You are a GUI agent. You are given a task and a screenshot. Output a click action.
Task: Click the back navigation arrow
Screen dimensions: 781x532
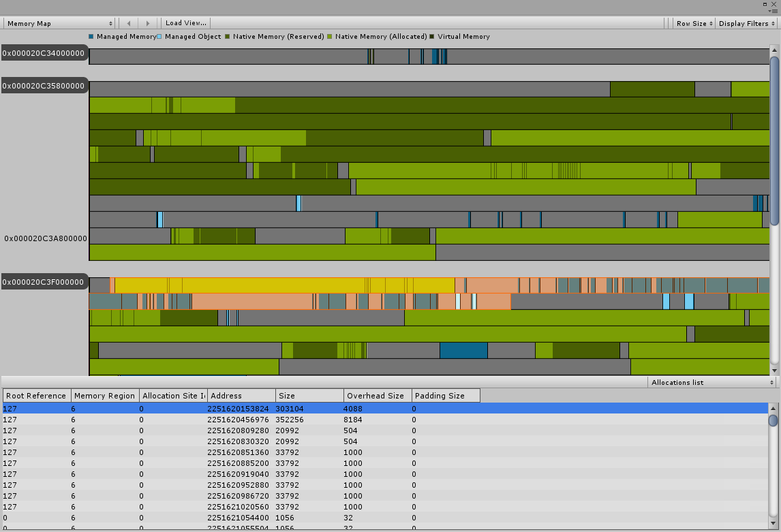pos(128,22)
